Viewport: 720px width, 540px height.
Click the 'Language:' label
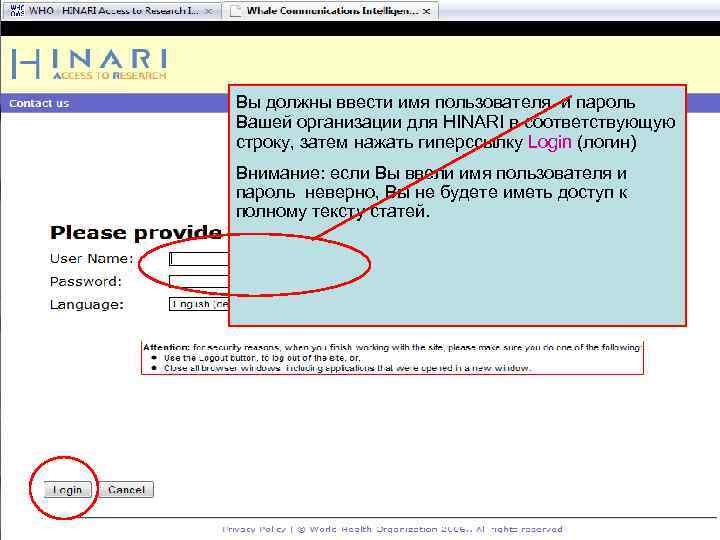coord(87,304)
